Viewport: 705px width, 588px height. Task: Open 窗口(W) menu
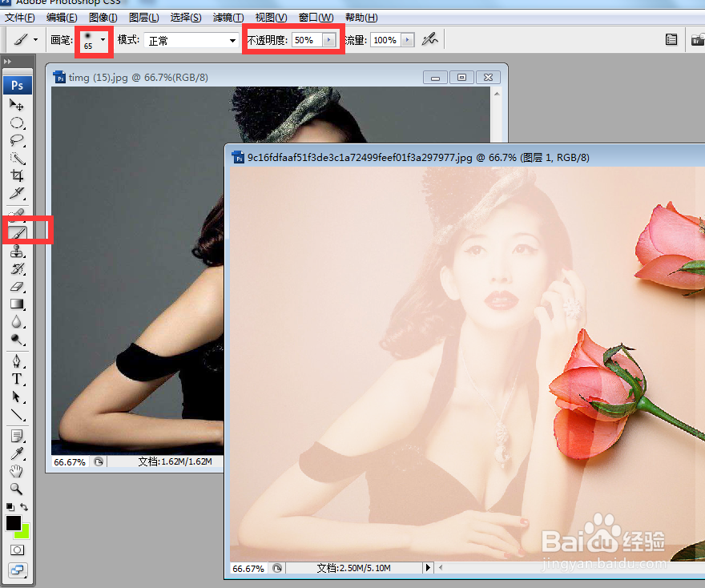pyautogui.click(x=316, y=18)
